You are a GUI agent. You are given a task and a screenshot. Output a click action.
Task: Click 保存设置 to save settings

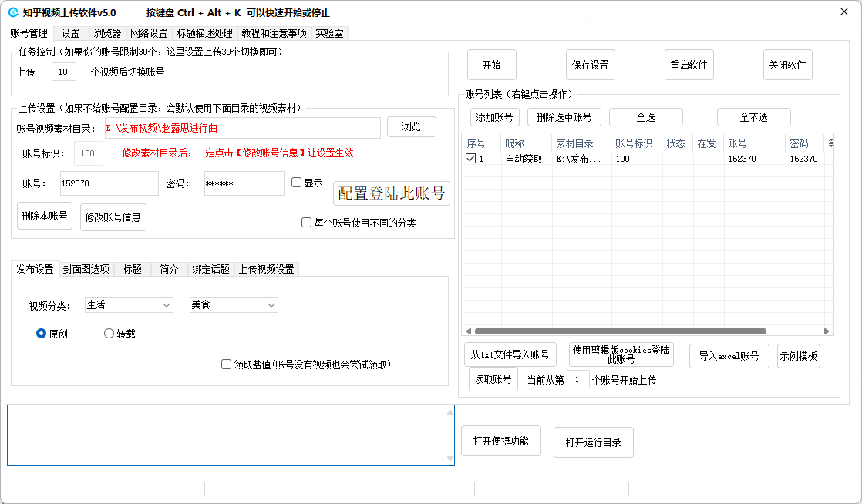(590, 65)
